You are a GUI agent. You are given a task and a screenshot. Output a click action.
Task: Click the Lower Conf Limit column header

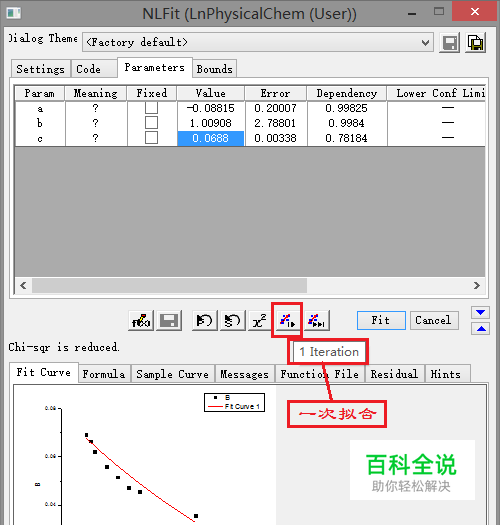[x=436, y=93]
